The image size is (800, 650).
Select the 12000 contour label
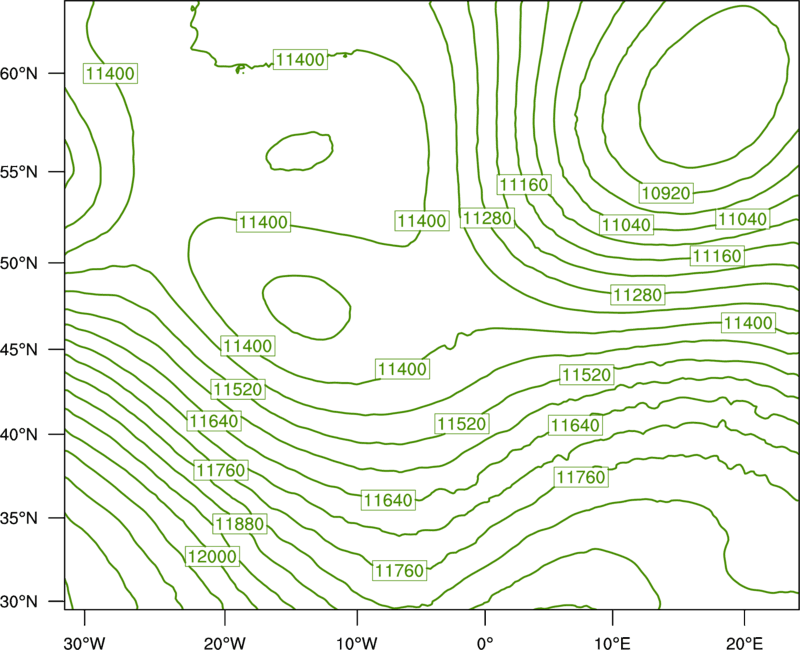[212, 556]
